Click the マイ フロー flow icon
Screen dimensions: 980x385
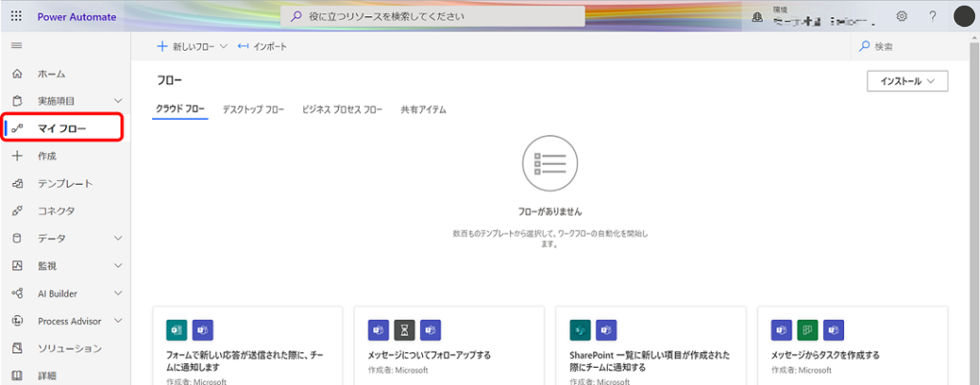click(17, 128)
